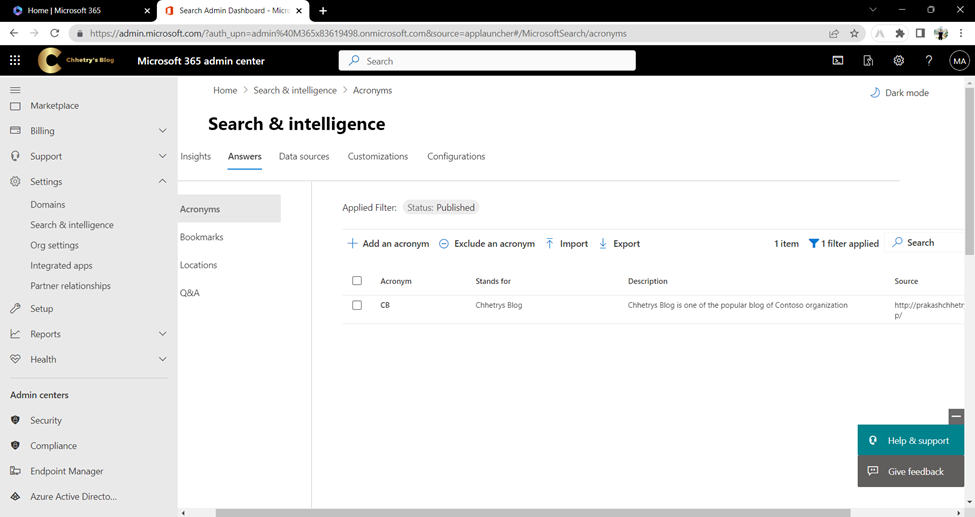The height and width of the screenshot is (517, 975).
Task: Open the header document icon
Action: tap(868, 60)
